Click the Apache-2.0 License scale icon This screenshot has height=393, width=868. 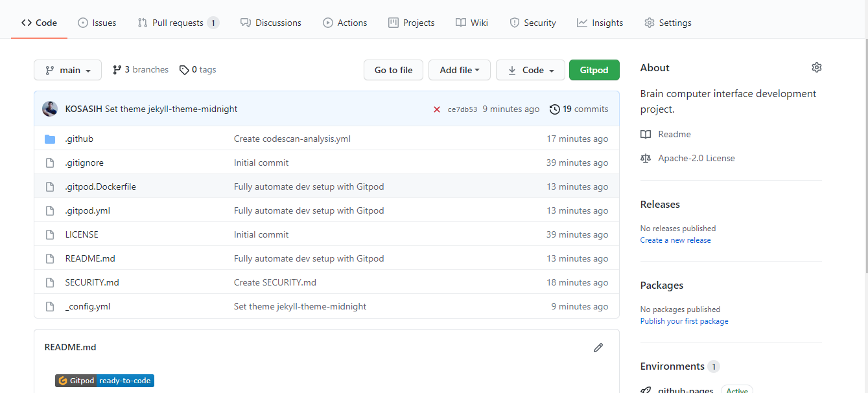click(645, 158)
